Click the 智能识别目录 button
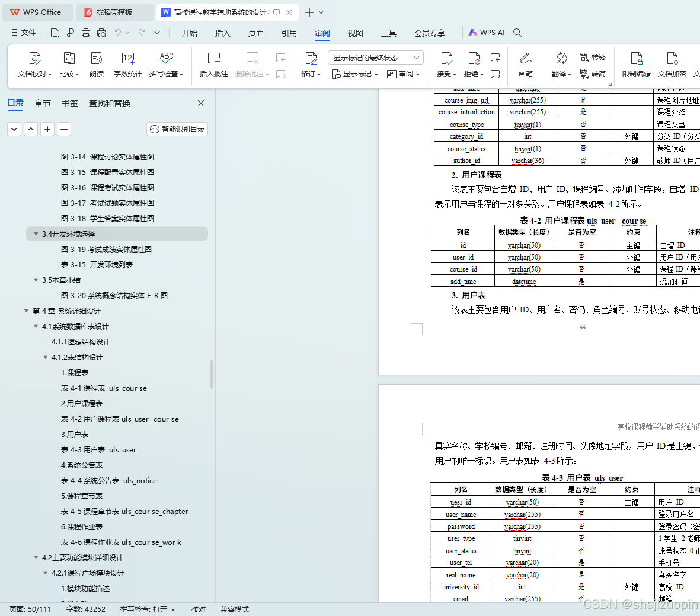The image size is (700, 616). tap(177, 129)
